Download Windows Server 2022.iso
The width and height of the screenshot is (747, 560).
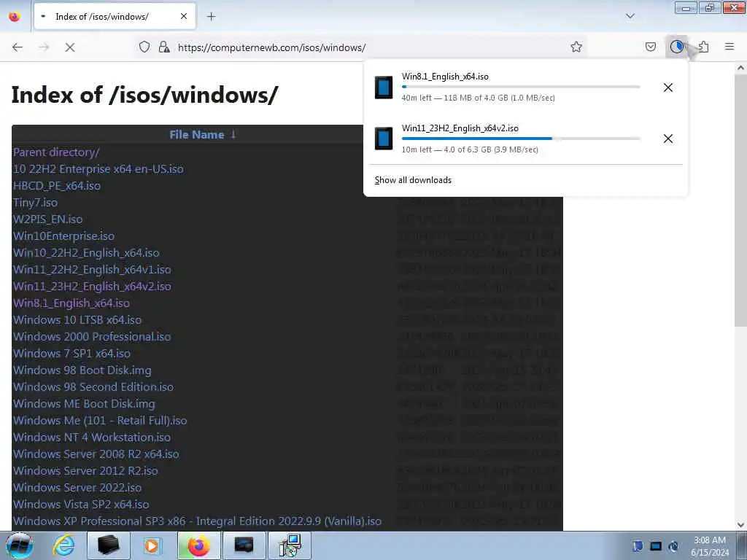(77, 488)
